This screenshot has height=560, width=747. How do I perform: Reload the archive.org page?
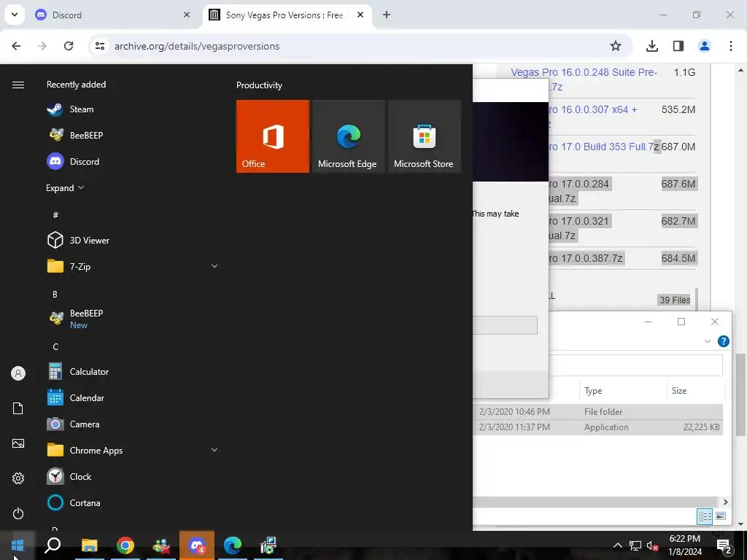(69, 46)
